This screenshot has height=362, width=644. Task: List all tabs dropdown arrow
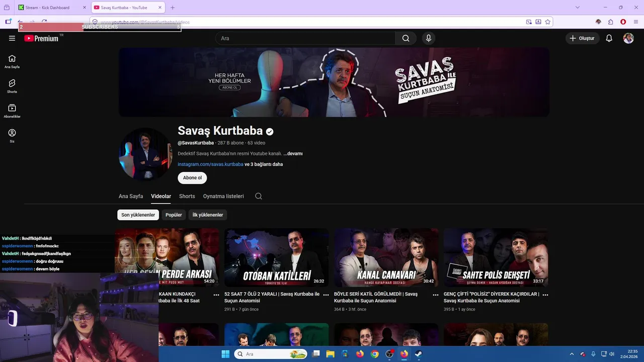[578, 8]
